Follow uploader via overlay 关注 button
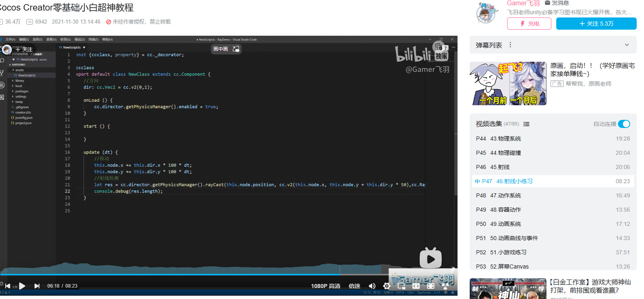644x299 pixels. coord(24,50)
